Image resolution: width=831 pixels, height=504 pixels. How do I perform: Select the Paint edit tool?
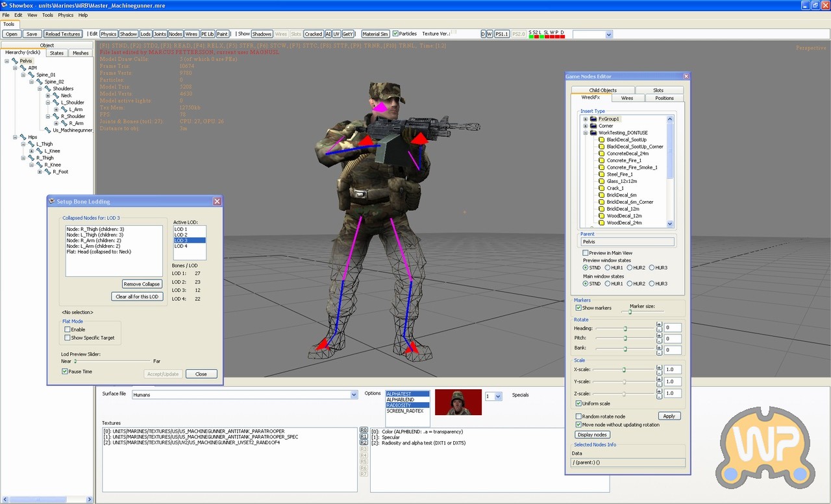pyautogui.click(x=222, y=34)
